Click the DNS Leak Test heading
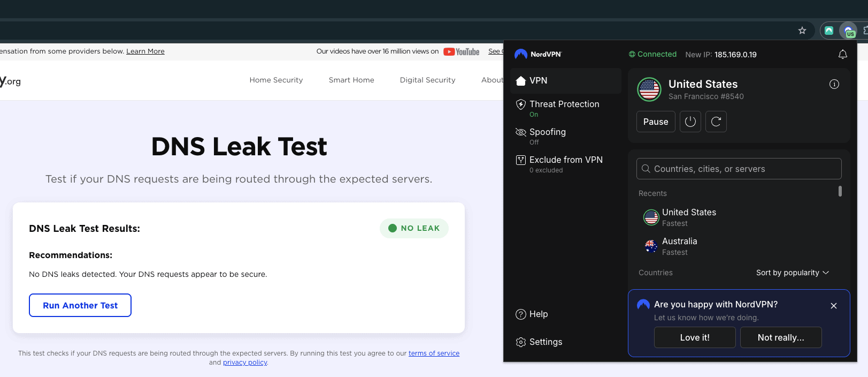This screenshot has height=377, width=868. click(x=239, y=147)
